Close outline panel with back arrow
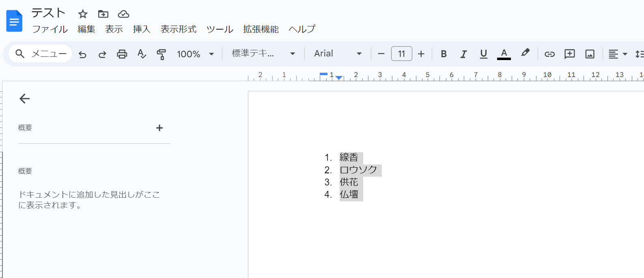 (25, 99)
